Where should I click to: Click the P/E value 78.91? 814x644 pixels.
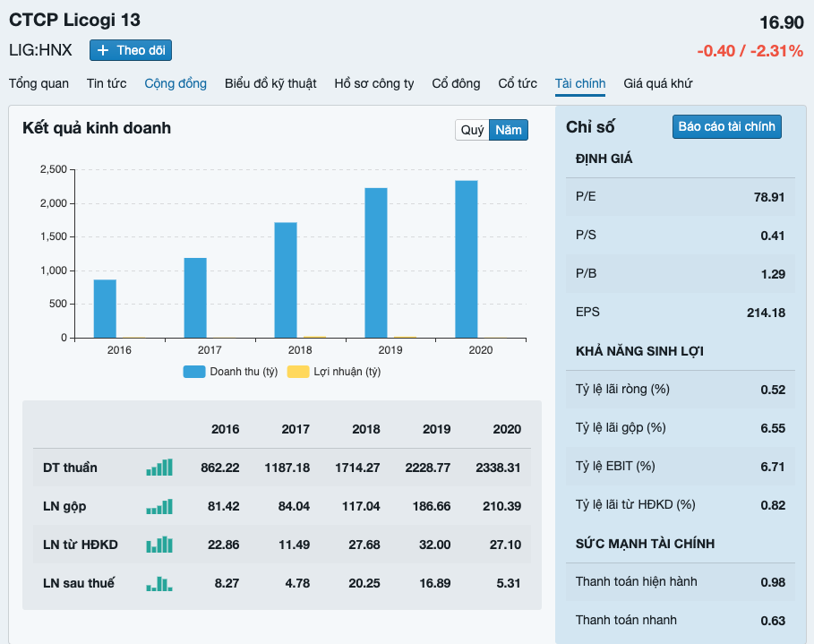(769, 197)
